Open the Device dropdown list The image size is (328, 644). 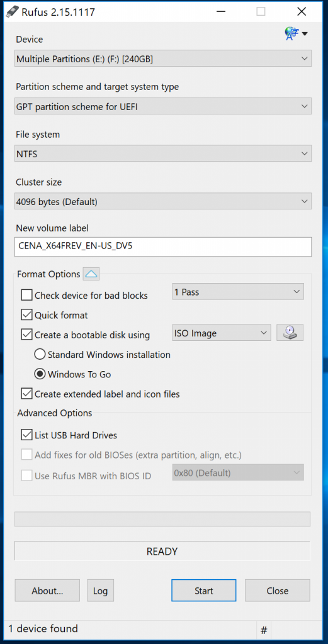(x=163, y=58)
